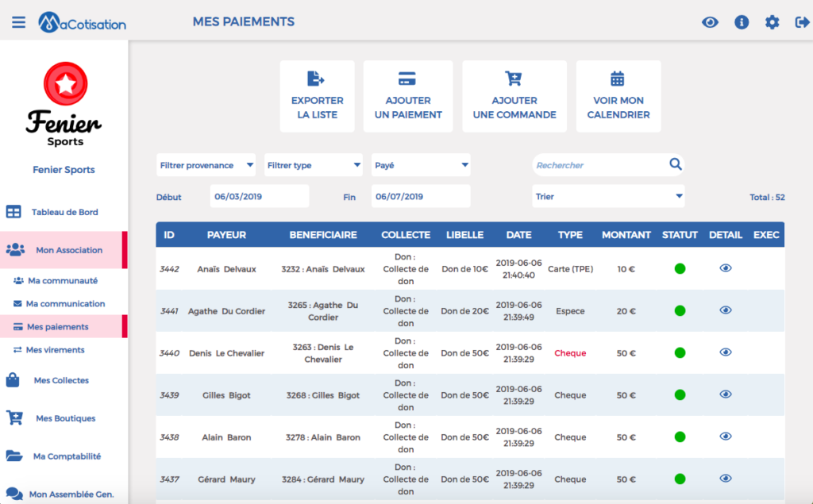Viewport: 813px width, 504px height.
Task: Click the Début date field
Action: point(260,197)
